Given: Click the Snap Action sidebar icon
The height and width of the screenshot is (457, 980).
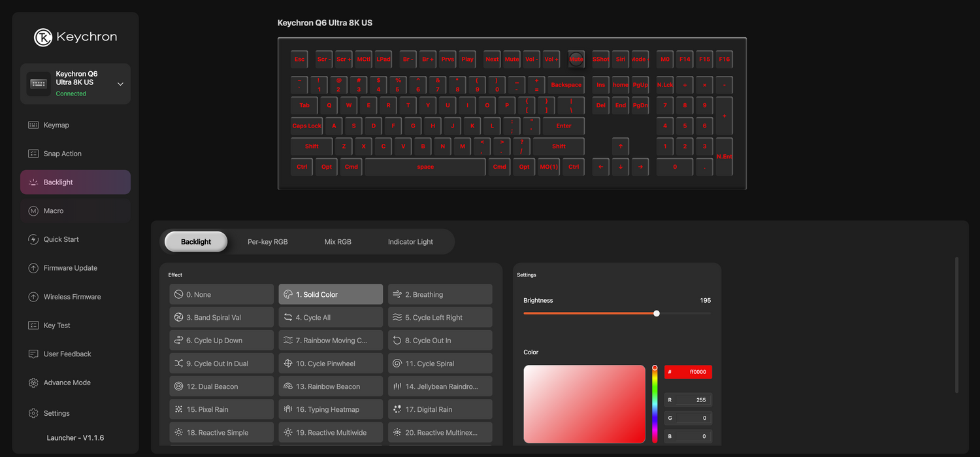Looking at the screenshot, I should 33,154.
